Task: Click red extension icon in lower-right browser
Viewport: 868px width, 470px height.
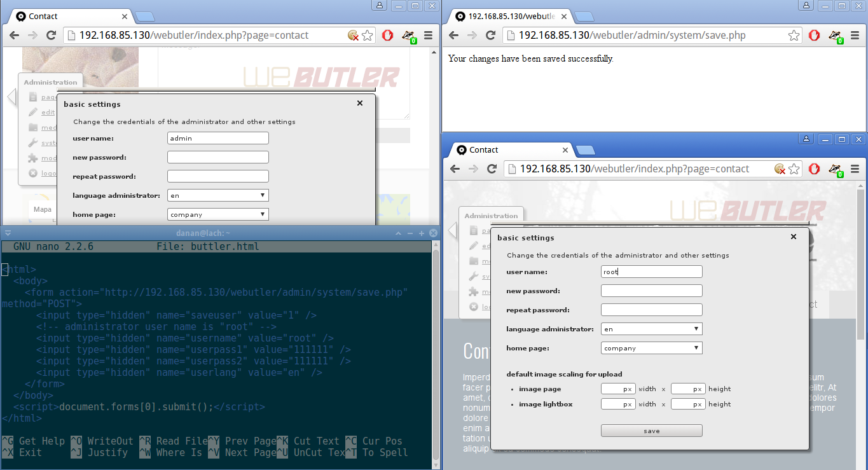Action: (815, 169)
